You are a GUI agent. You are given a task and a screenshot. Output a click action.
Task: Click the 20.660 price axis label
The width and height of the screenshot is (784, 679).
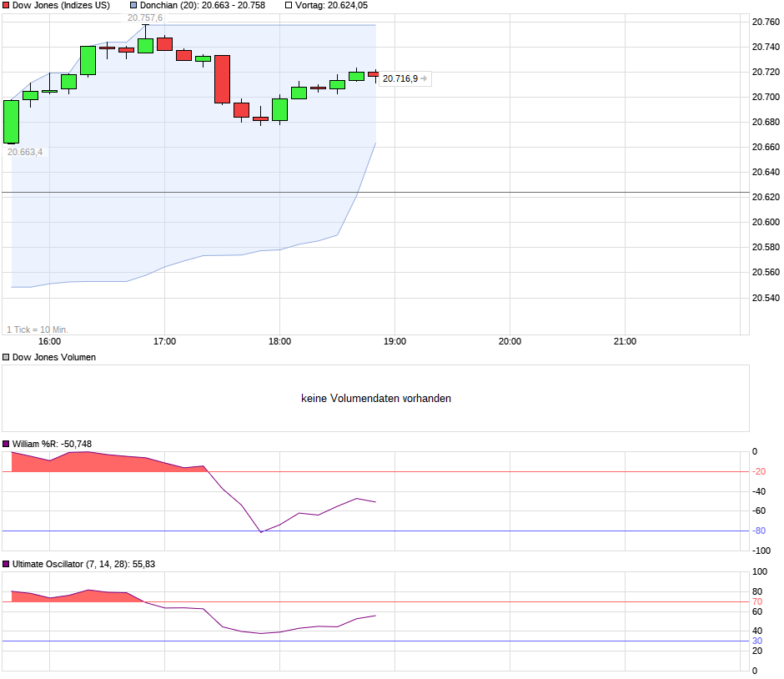tap(766, 147)
